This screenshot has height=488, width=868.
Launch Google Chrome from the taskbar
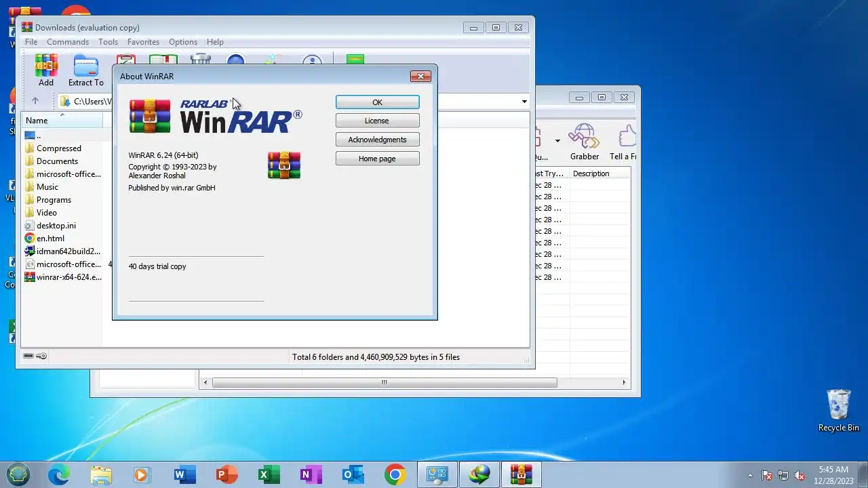click(x=395, y=474)
